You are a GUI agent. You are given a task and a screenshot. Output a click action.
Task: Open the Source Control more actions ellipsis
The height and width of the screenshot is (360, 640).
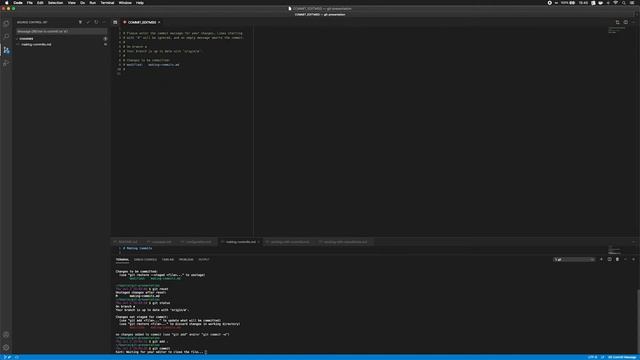tap(104, 22)
